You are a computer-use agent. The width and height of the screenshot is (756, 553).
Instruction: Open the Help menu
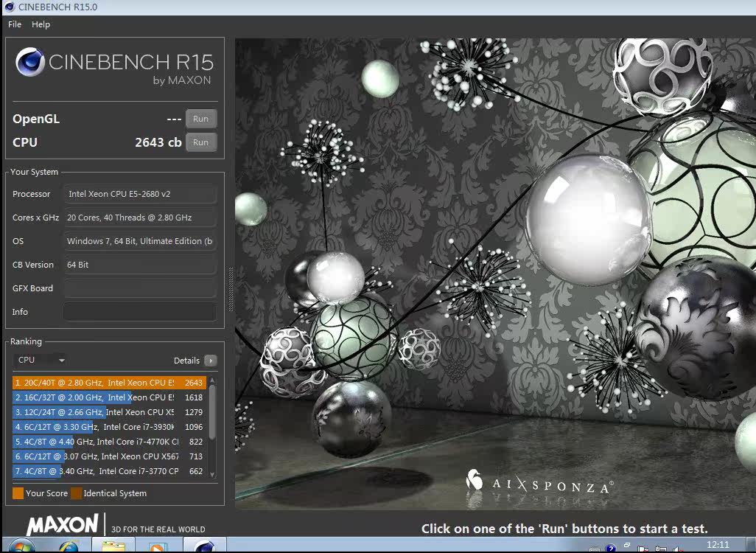click(x=41, y=24)
